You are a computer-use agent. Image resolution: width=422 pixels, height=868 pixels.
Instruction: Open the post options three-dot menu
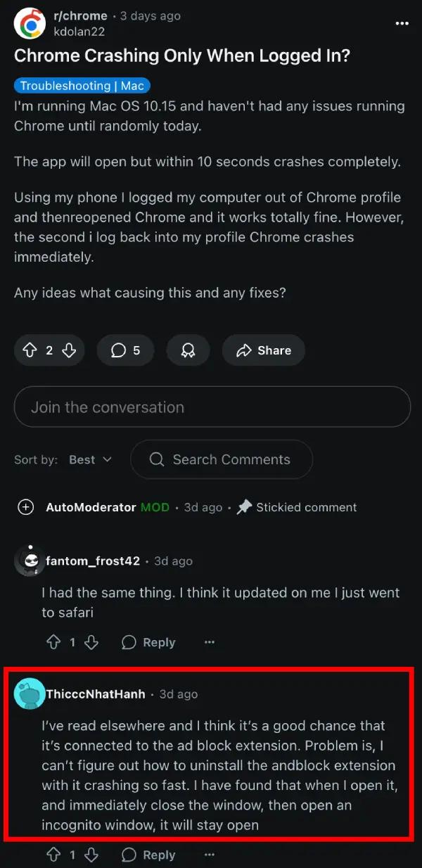point(402,23)
